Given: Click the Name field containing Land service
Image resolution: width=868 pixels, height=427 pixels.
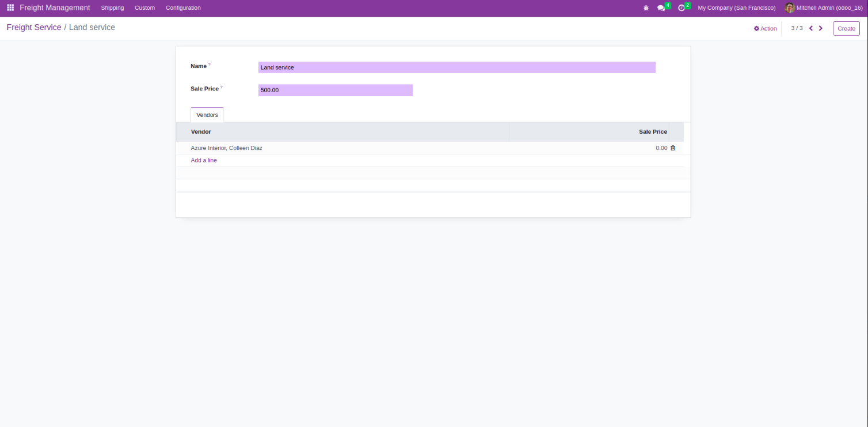Looking at the screenshot, I should (456, 67).
